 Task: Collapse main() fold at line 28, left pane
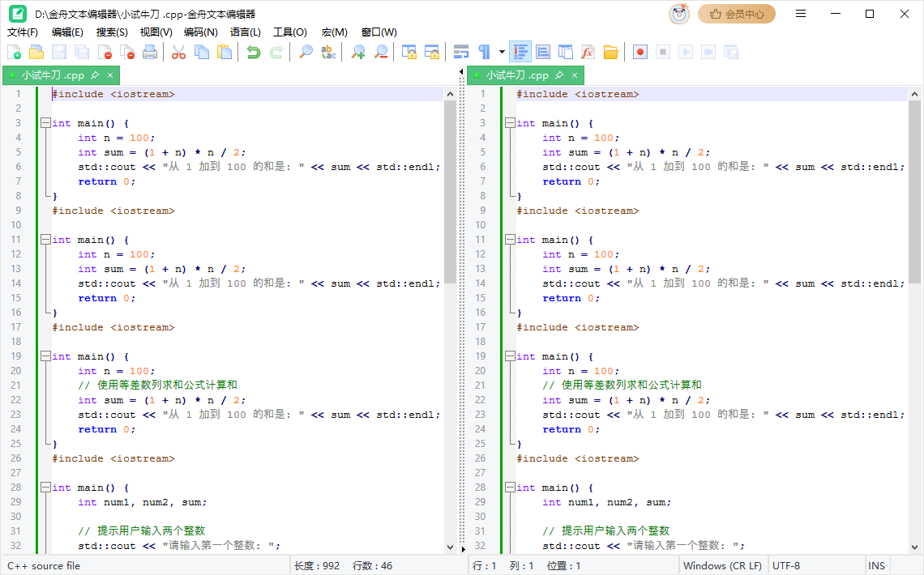[45, 488]
